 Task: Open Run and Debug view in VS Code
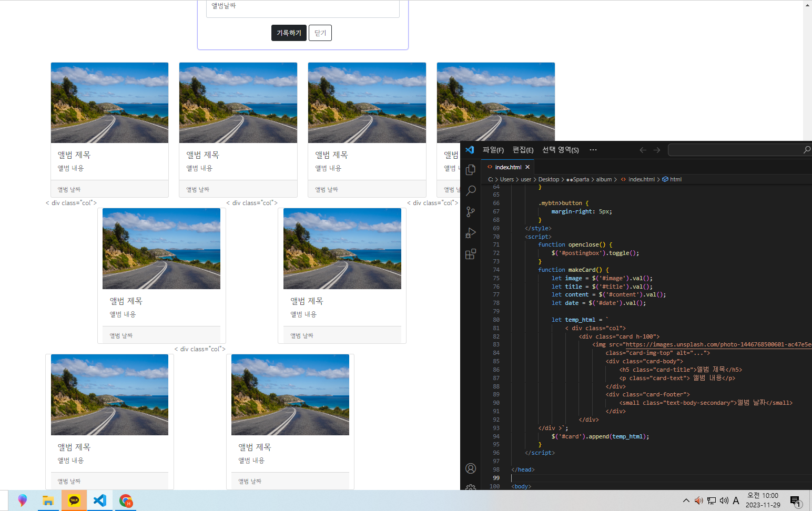(471, 233)
